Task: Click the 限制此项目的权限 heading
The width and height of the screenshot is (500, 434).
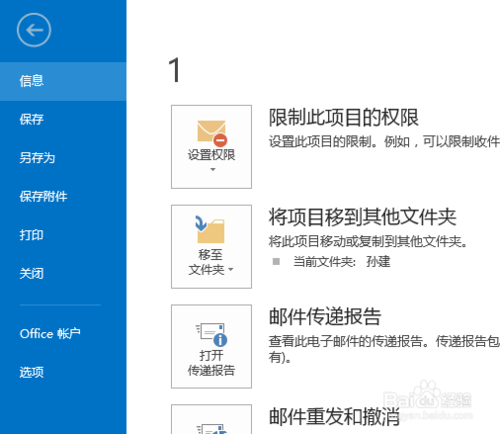Action: tap(344, 118)
